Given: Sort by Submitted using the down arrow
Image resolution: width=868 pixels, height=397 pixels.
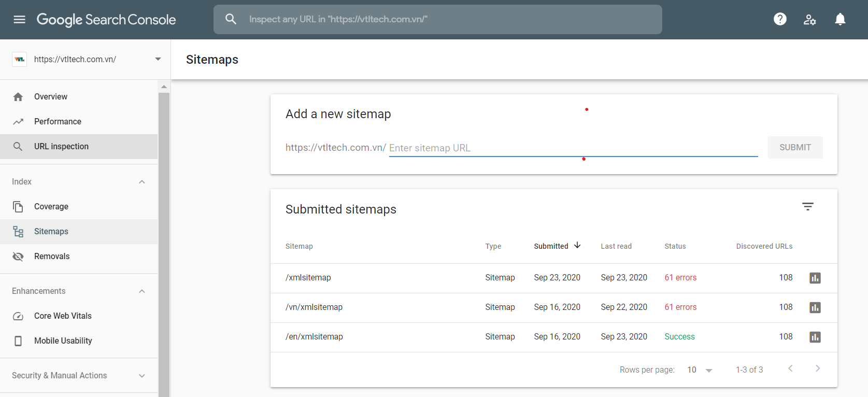Looking at the screenshot, I should (577, 245).
